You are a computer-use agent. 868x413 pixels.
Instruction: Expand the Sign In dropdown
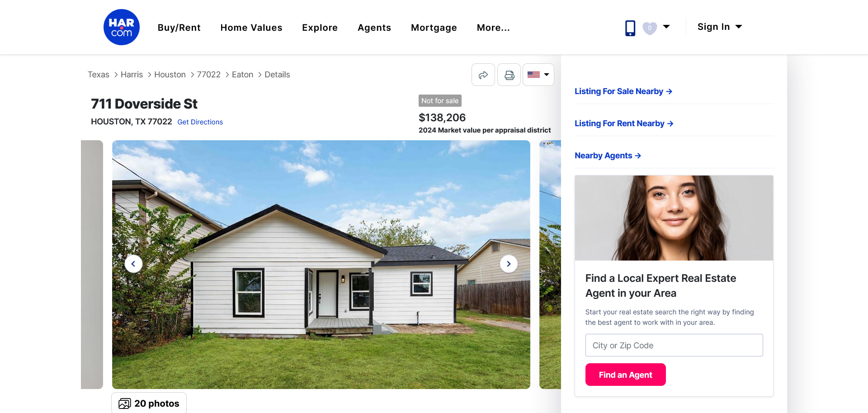(x=720, y=27)
